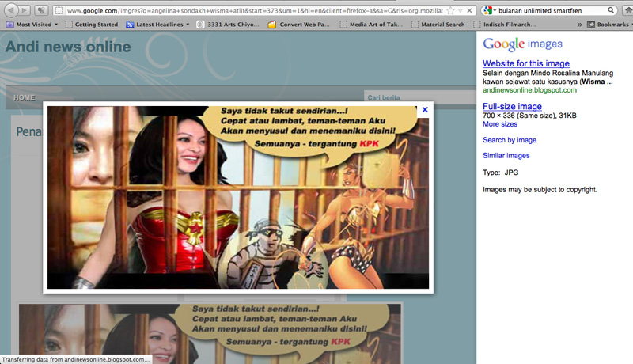Viewport: 633px width, 364px height.
Task: Bookmark page with the star icon in URL bar
Action: [x=450, y=10]
